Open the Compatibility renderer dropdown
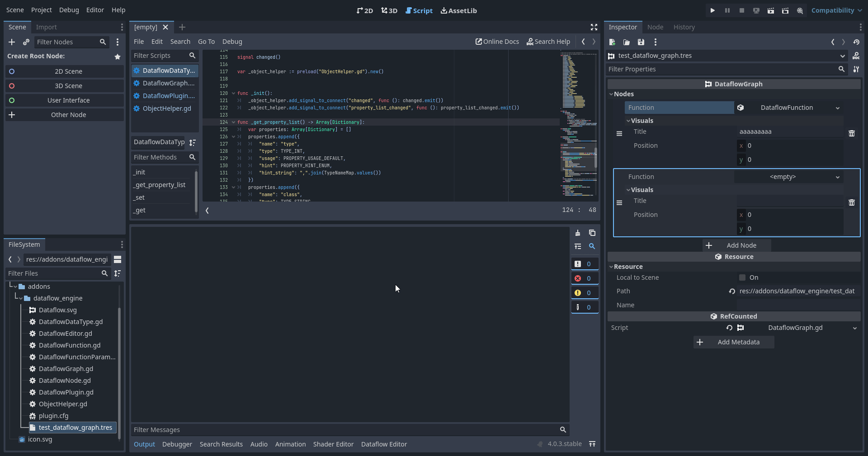 [x=836, y=10]
